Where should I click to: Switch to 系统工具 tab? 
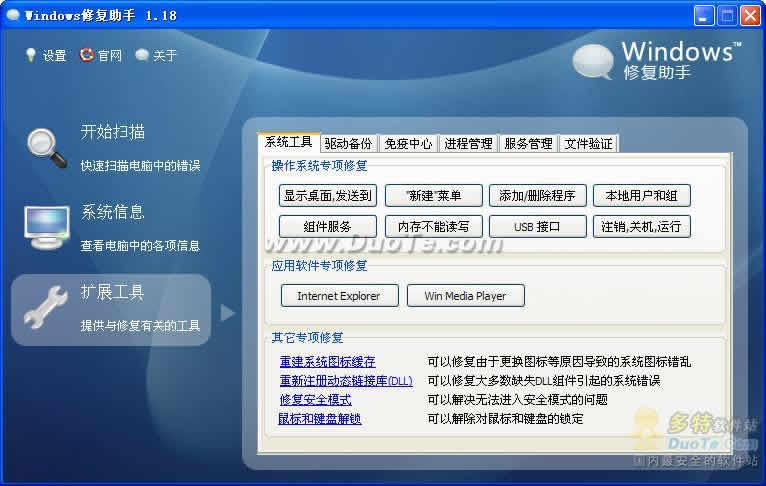click(x=288, y=142)
